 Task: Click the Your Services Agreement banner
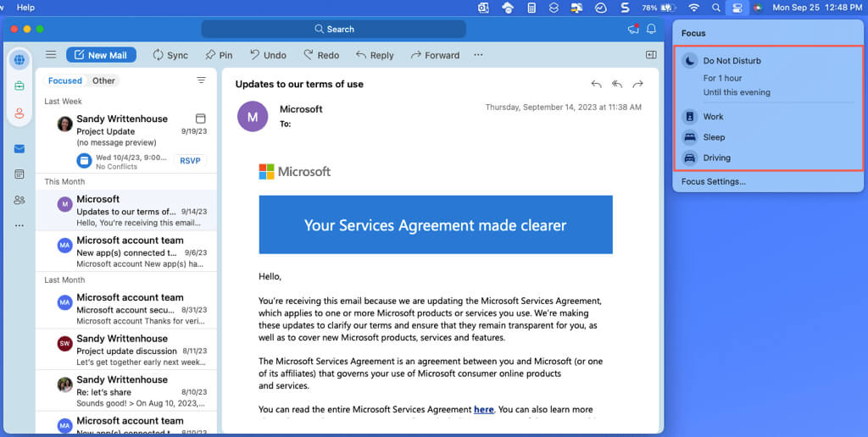436,224
